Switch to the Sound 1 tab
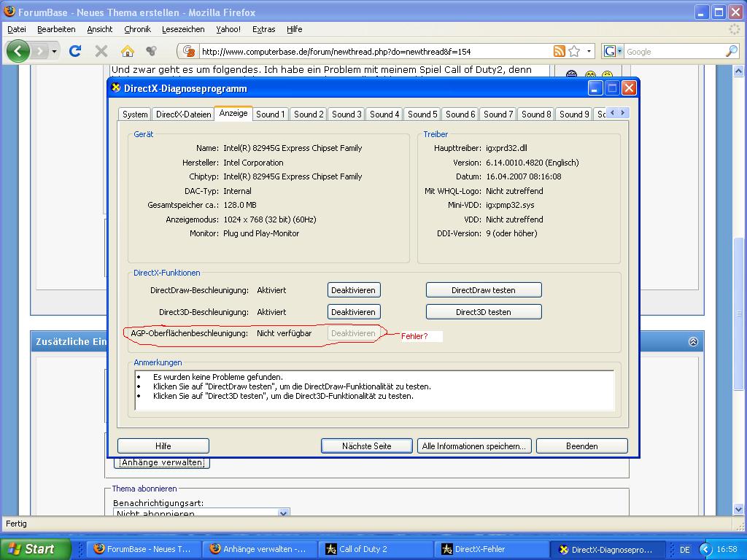Screen dimensions: 747x560 coord(270,114)
